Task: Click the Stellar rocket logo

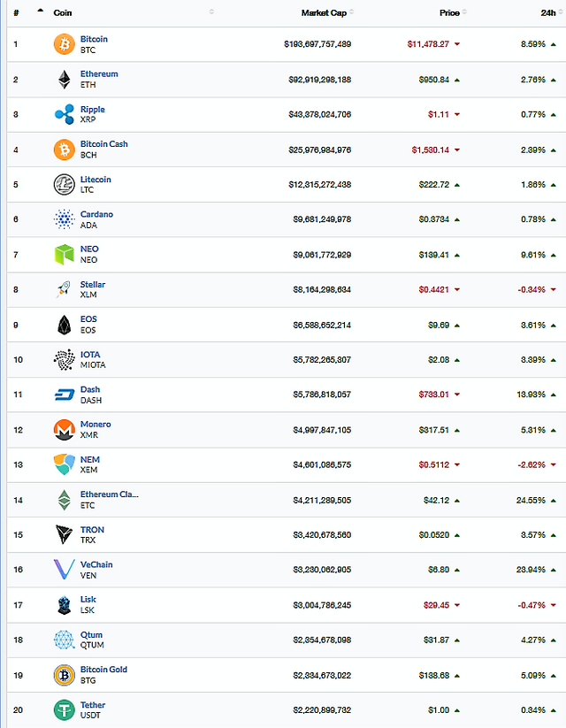Action: (x=64, y=289)
